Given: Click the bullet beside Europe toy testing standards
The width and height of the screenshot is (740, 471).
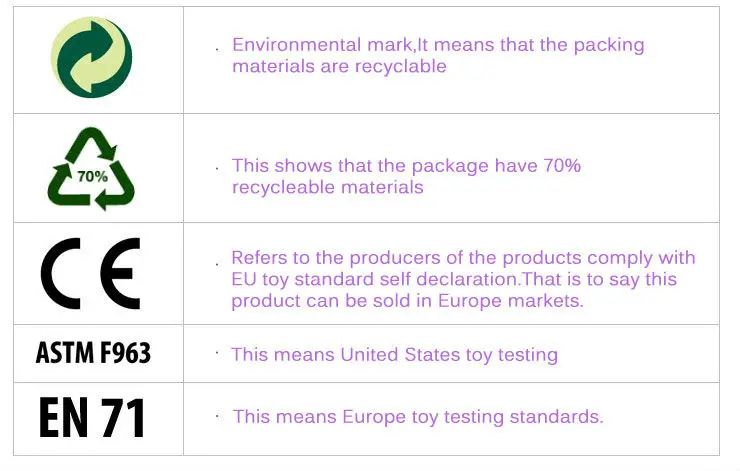Looking at the screenshot, I should (x=217, y=414).
